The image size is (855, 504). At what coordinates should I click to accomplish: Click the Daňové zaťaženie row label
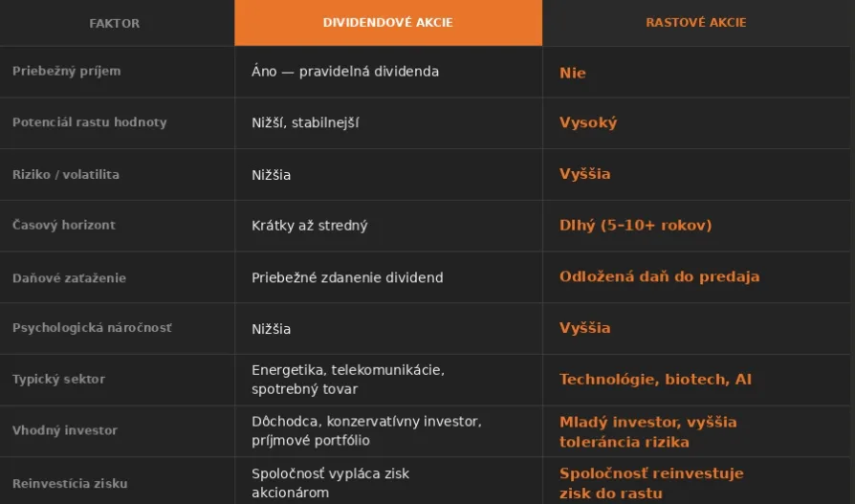[x=69, y=278]
